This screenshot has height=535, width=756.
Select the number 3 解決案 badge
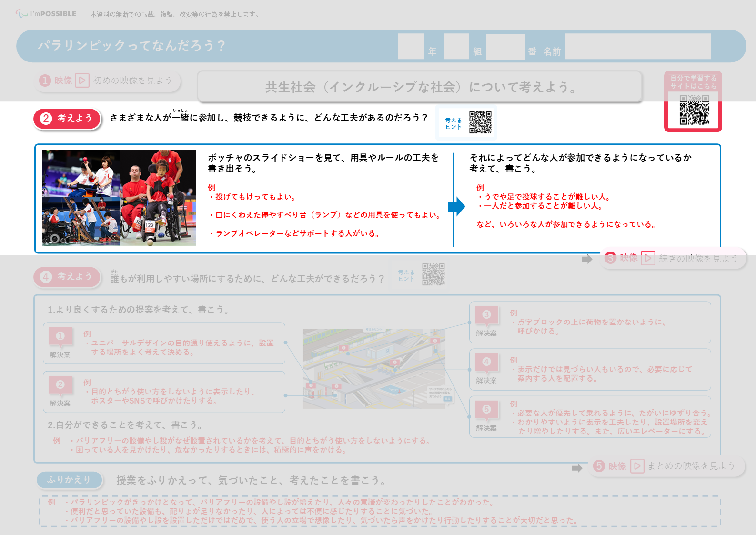[x=486, y=315]
